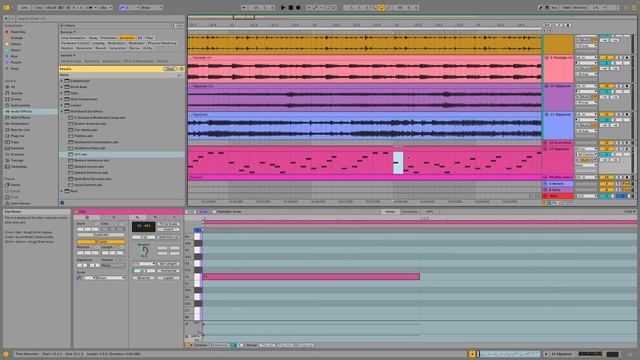Enable Draw Mode pencil icon
Screen dimensions: 640x360
pyautogui.click(x=540, y=7)
